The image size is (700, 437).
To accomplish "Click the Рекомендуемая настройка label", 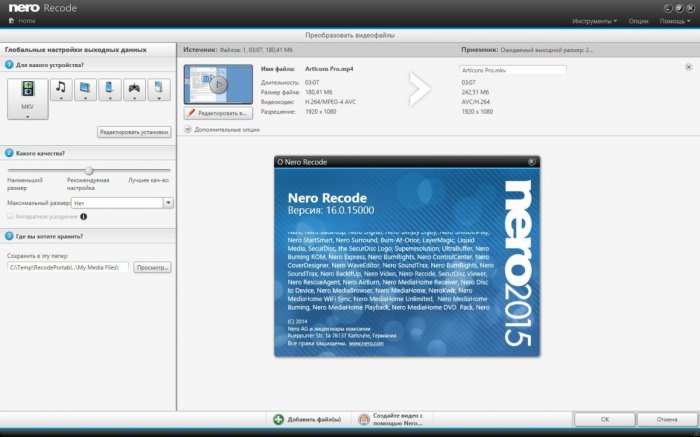I will coord(88,184).
